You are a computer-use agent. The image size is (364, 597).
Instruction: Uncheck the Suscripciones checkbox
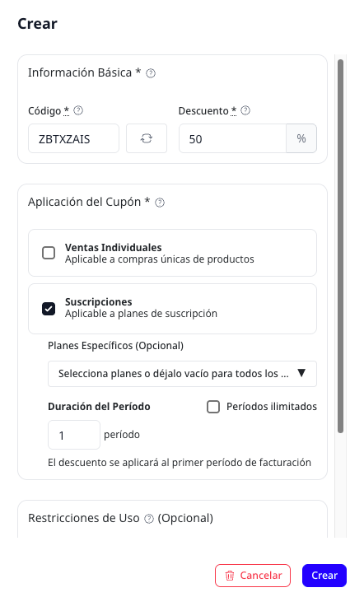[x=49, y=309]
